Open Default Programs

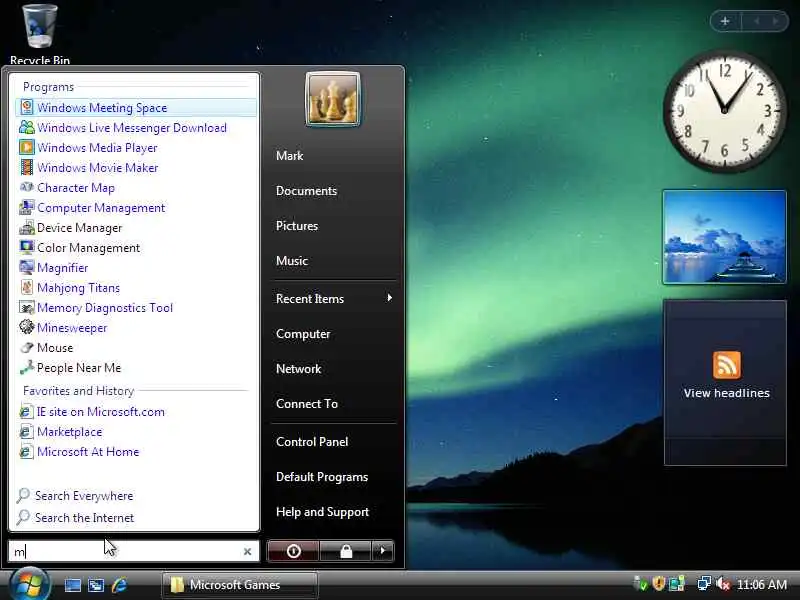(322, 477)
